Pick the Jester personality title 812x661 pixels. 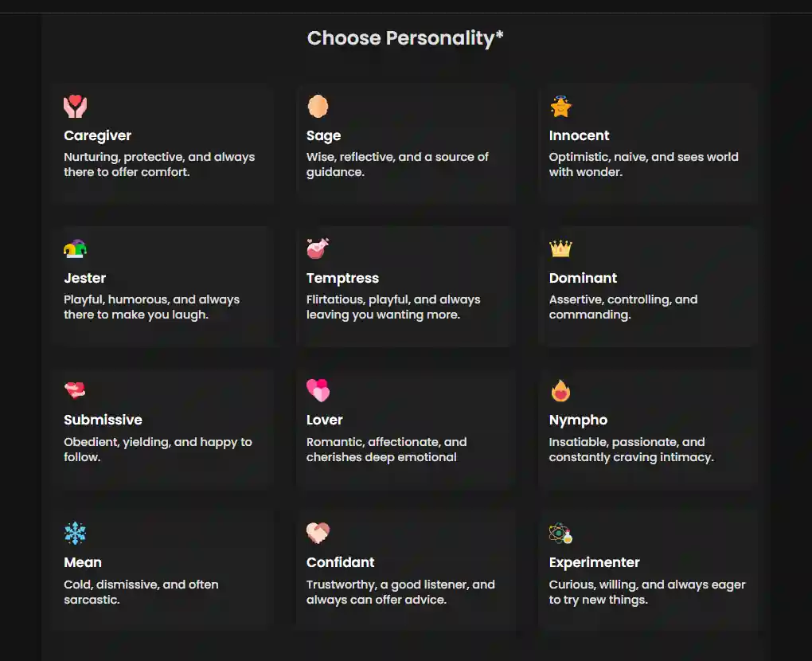(x=85, y=278)
